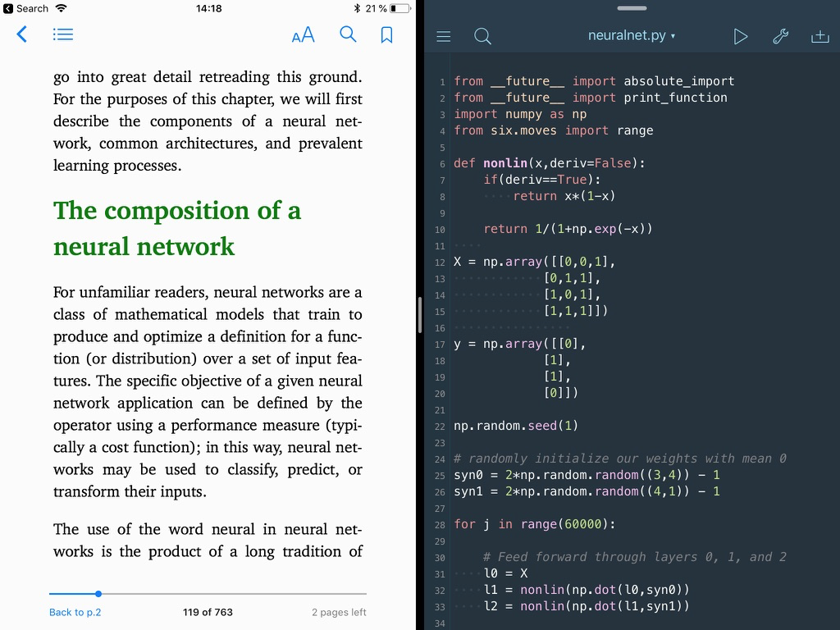Tap the Wi-Fi status icon
This screenshot has width=840, height=630.
point(62,8)
